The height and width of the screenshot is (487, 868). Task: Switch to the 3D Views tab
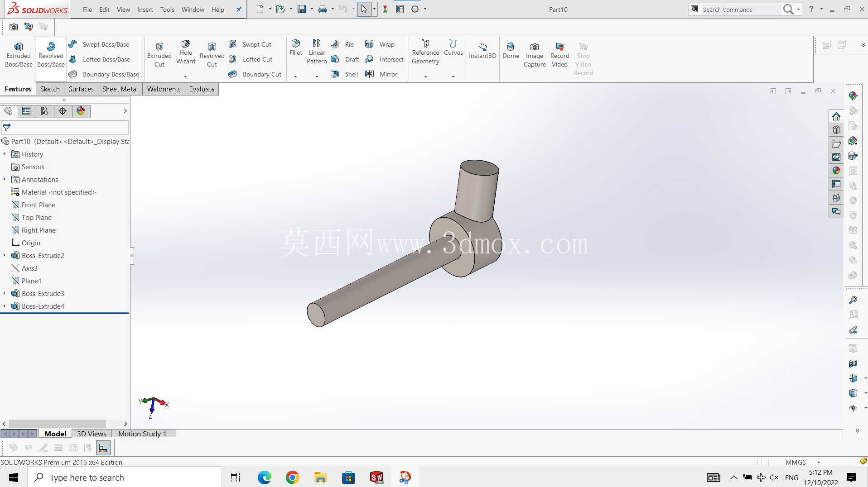pyautogui.click(x=92, y=434)
